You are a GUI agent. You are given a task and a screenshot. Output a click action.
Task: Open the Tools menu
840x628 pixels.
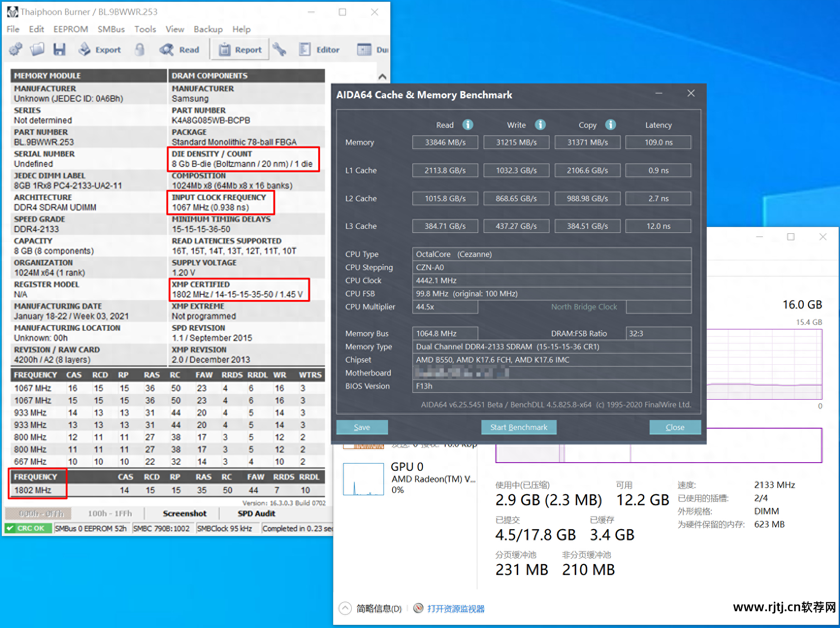[x=145, y=29]
